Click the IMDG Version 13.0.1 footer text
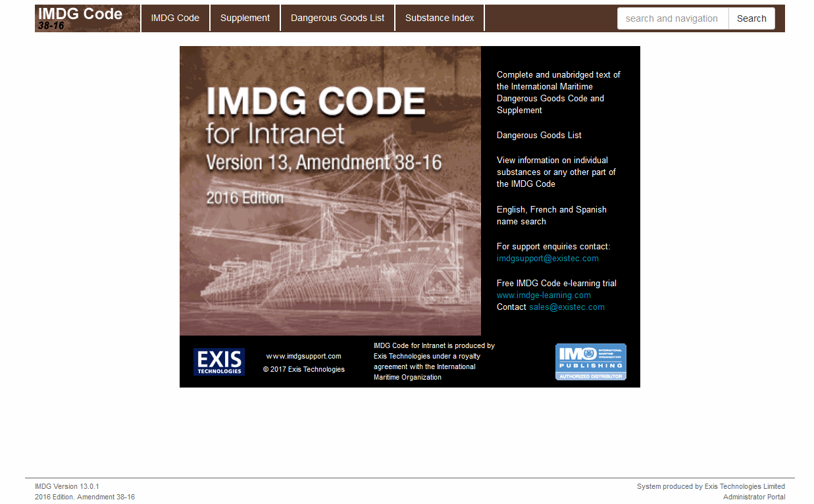This screenshot has width=814, height=504. point(67,486)
